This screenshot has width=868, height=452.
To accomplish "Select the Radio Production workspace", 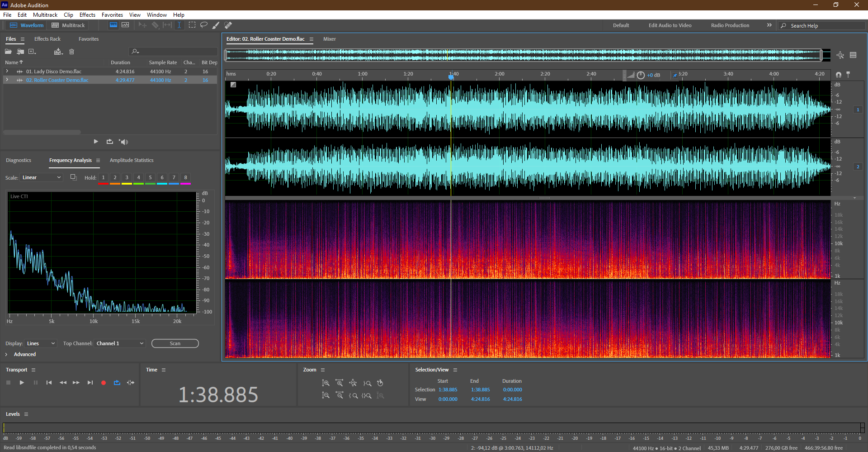I will (730, 25).
